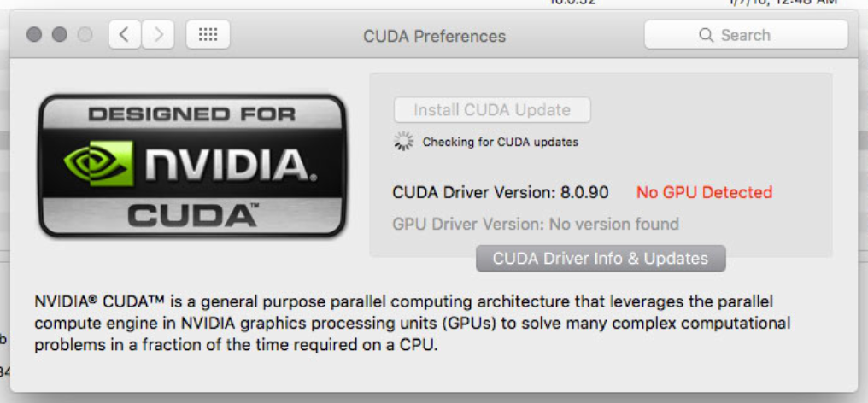The height and width of the screenshot is (403, 868).
Task: Show all preferences via grid icon
Action: [x=208, y=35]
